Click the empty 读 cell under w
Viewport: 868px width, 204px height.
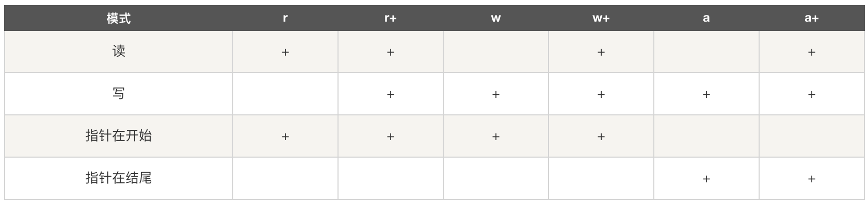click(496, 52)
